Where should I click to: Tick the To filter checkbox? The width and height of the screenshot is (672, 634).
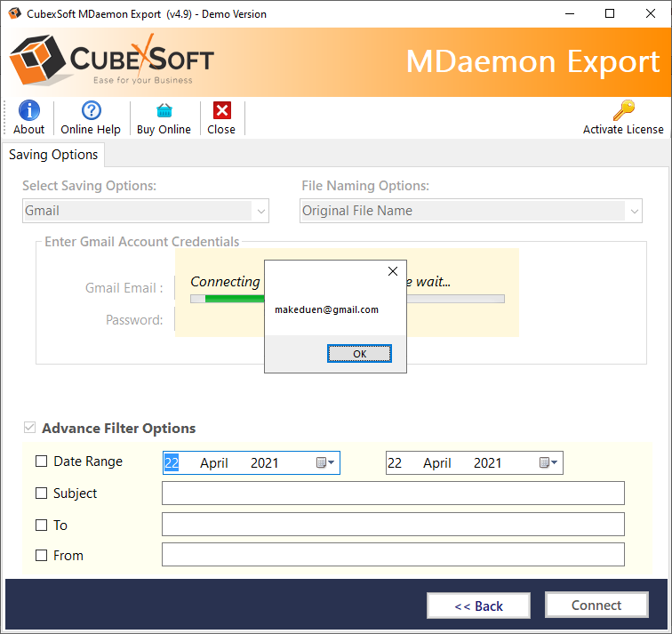click(41, 526)
